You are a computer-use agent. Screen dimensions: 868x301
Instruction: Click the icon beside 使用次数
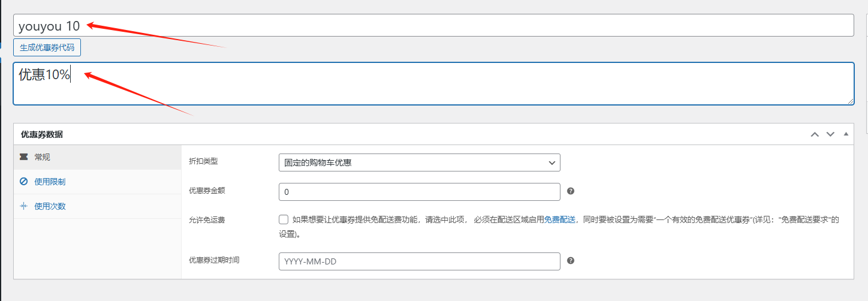(24, 206)
